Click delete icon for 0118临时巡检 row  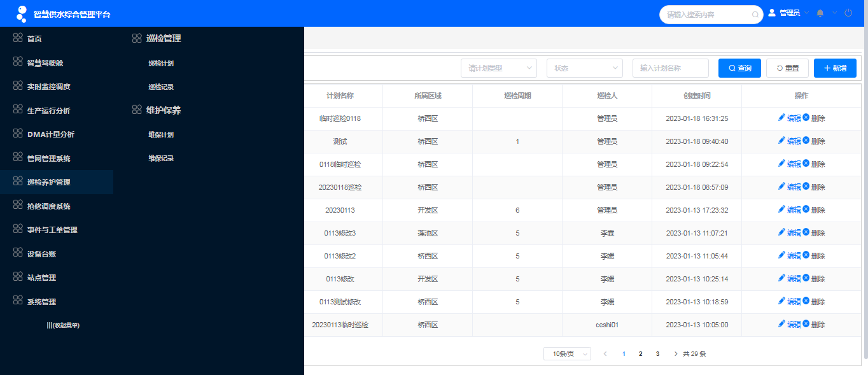tap(806, 164)
